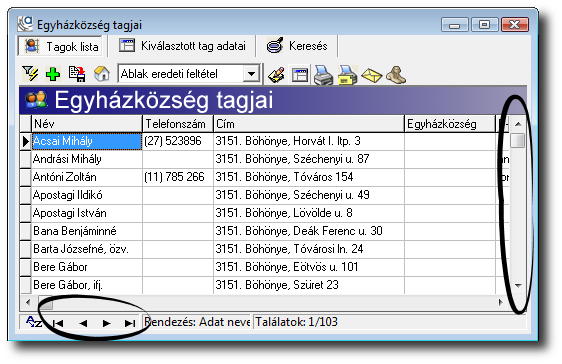The image size is (562, 364).
Task: Select the Tagok lista tab
Action: (62, 47)
